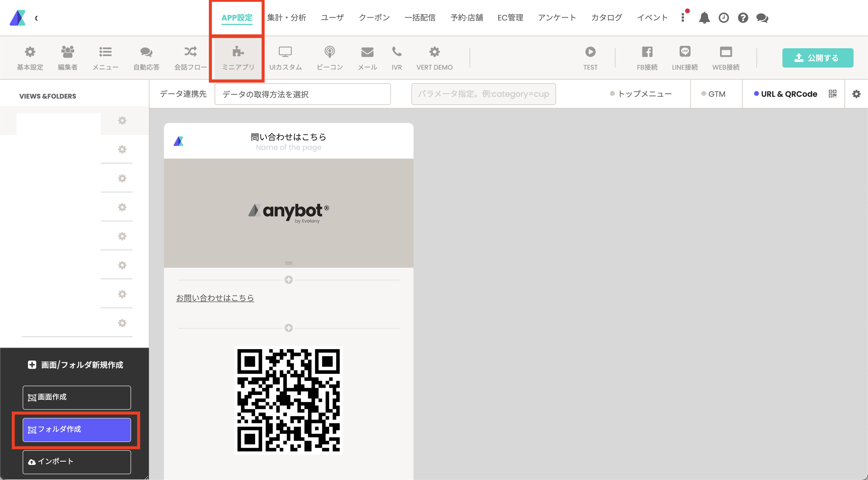Open the history clock icon
This screenshot has width=868, height=480.
pyautogui.click(x=723, y=17)
